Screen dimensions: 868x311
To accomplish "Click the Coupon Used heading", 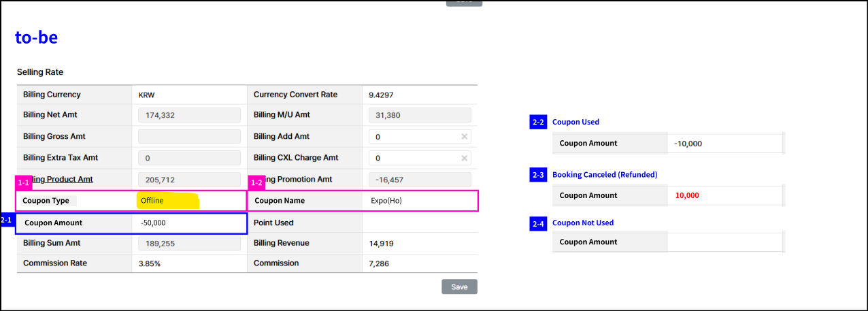I will pyautogui.click(x=575, y=122).
